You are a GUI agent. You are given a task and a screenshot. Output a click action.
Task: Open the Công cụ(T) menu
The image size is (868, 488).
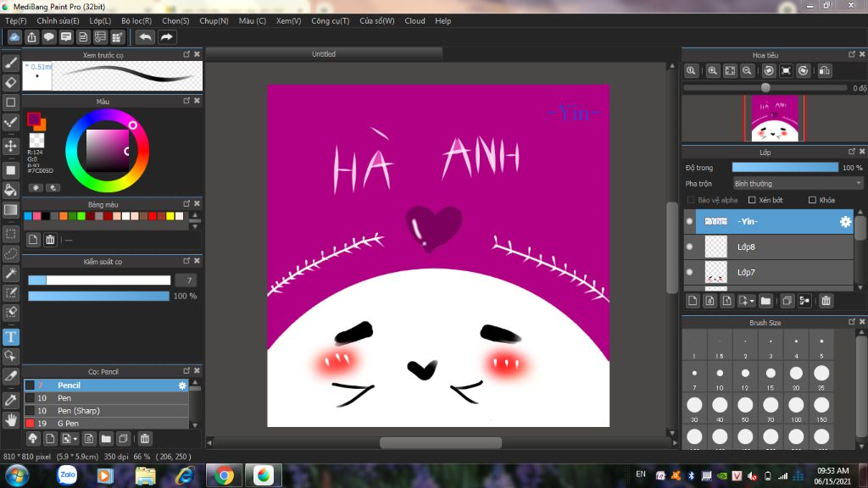[x=330, y=20]
